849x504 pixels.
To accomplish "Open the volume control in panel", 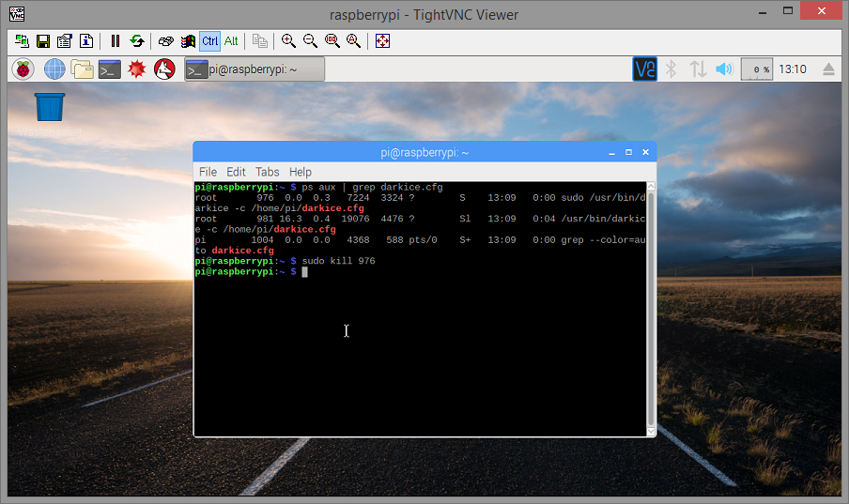I will 724,69.
